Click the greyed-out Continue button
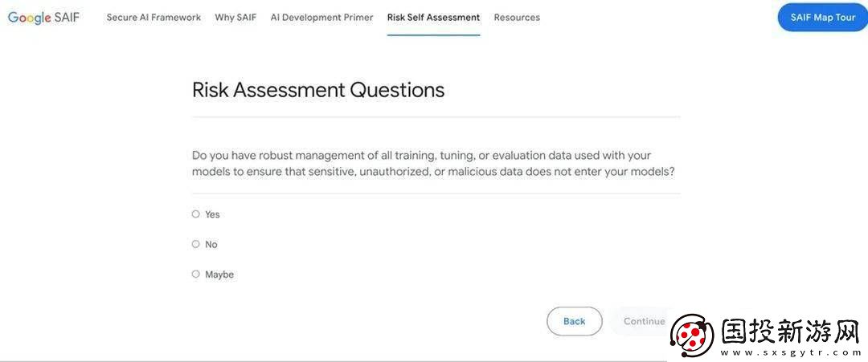Image resolution: width=868 pixels, height=362 pixels. 644,321
